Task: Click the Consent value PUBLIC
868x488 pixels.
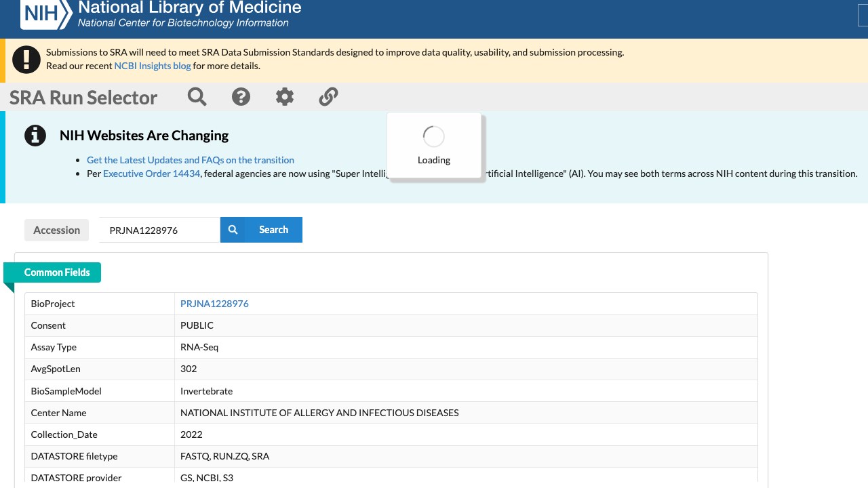Action: pos(197,325)
